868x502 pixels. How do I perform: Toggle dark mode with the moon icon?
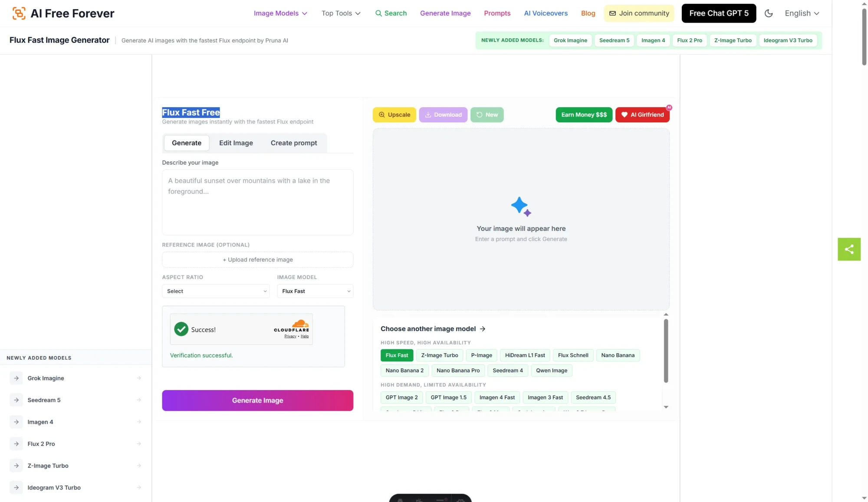[768, 13]
